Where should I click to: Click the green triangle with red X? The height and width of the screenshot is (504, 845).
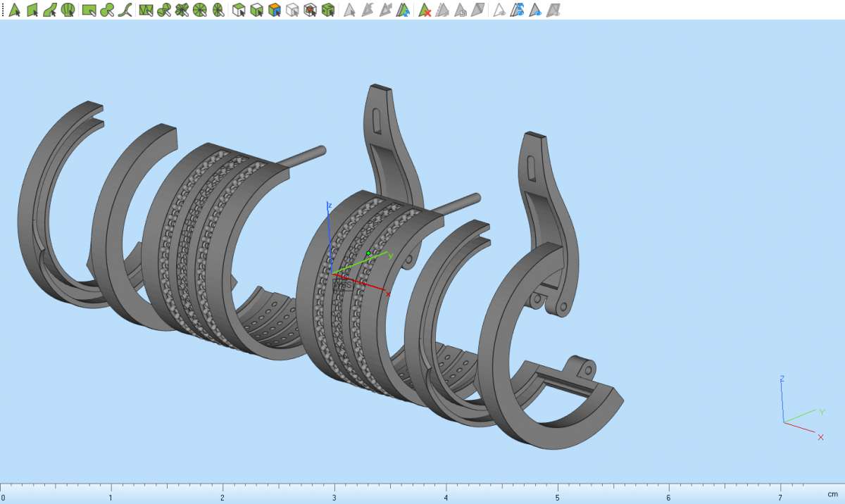tap(425, 11)
